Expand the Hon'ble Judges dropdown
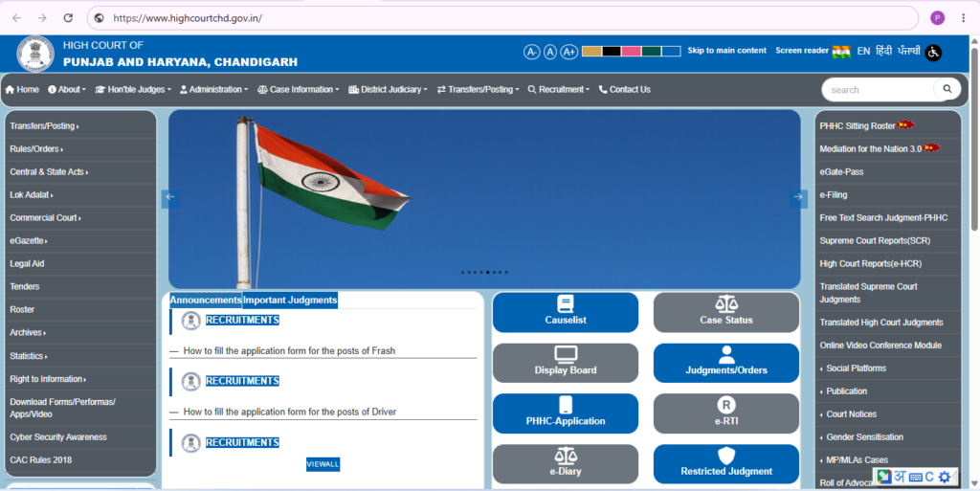Screen dimensions: 980x491 132,89
